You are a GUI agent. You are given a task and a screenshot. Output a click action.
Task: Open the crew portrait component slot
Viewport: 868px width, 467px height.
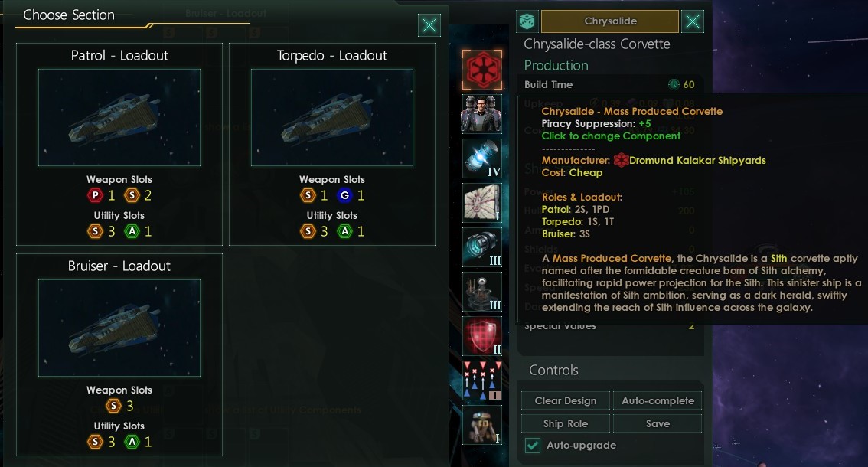pyautogui.click(x=482, y=114)
